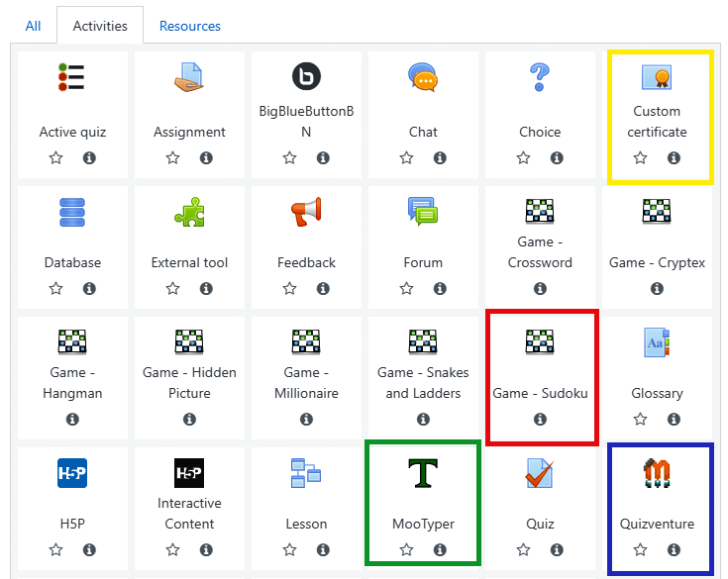The image size is (728, 579).
Task: Show info for Game - Crossword
Action: [540, 289]
